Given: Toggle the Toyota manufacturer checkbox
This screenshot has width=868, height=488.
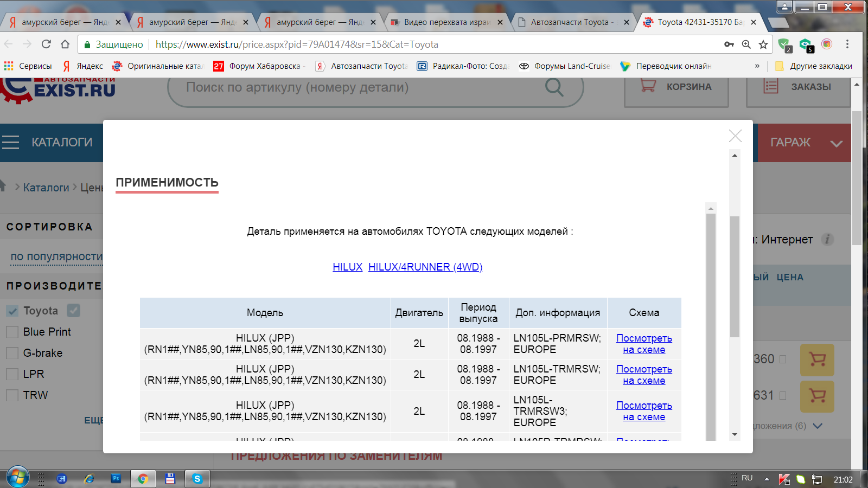Looking at the screenshot, I should [x=12, y=311].
